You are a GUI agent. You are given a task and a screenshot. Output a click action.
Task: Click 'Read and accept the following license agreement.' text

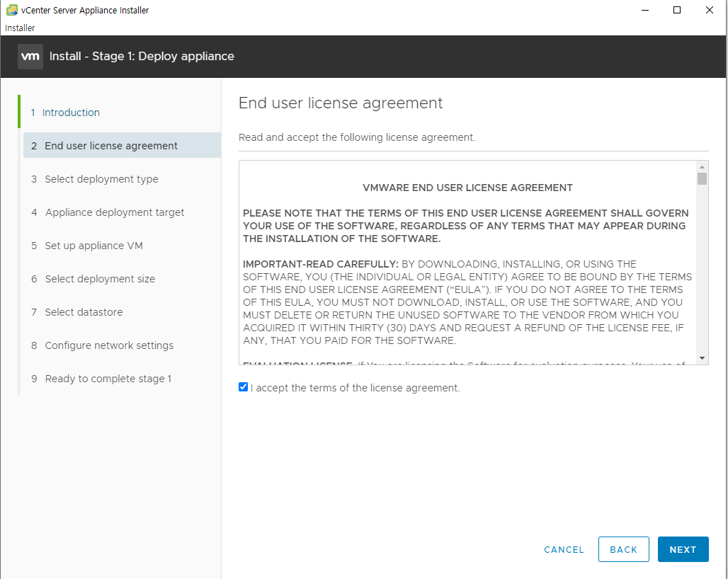point(357,137)
